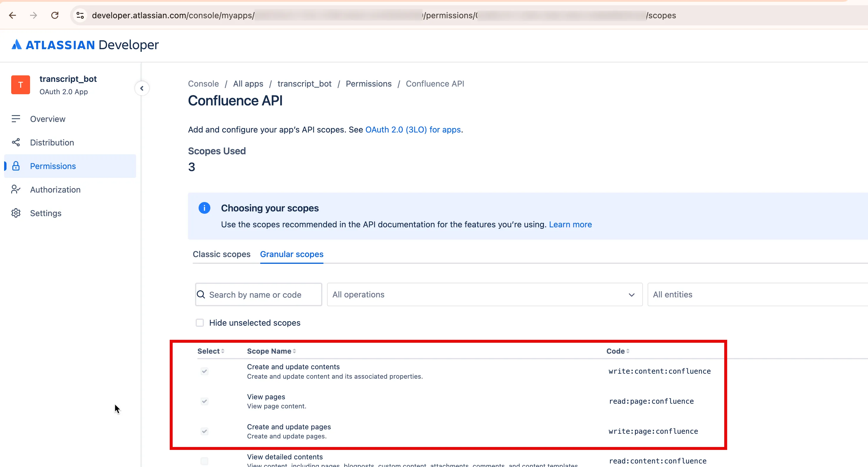Open OAuth 2.0 (3LO) for apps link

point(413,130)
